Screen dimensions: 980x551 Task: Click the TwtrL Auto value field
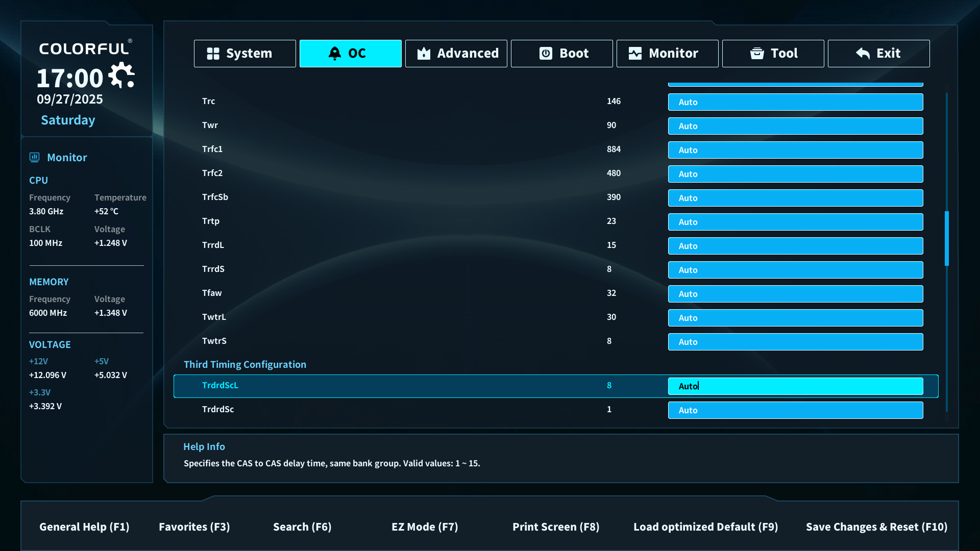(x=795, y=318)
